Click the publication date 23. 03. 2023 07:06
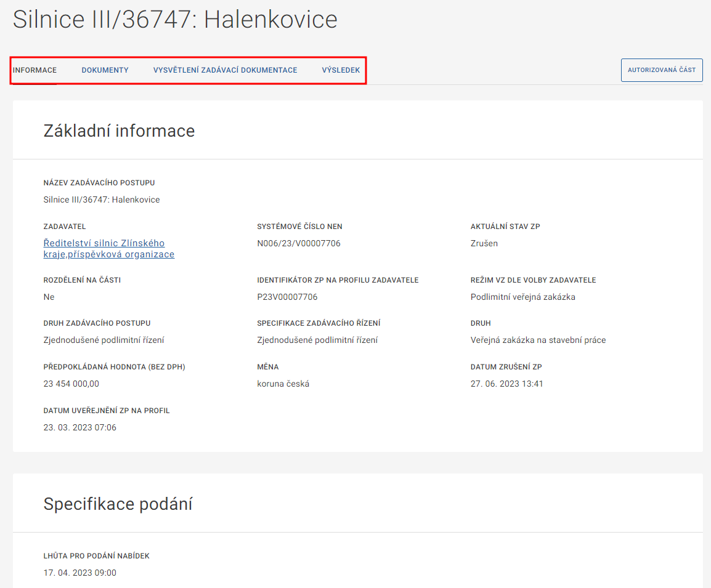The image size is (711, 588). click(79, 427)
